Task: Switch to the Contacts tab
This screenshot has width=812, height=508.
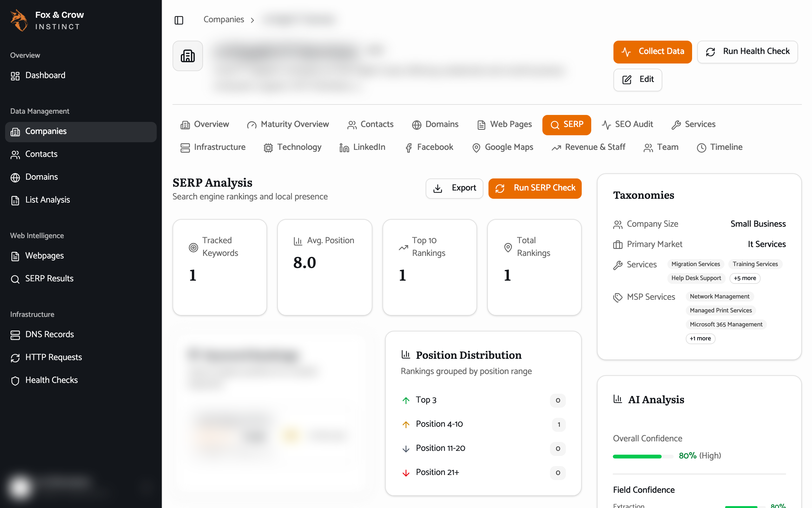Action: pos(370,125)
